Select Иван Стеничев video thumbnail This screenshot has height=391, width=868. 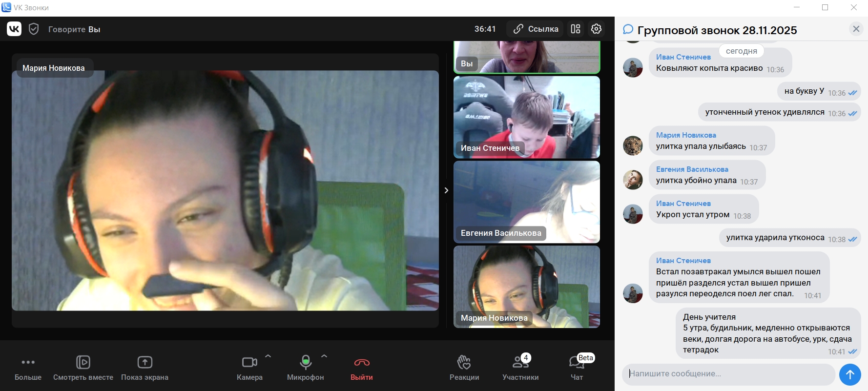pyautogui.click(x=526, y=117)
